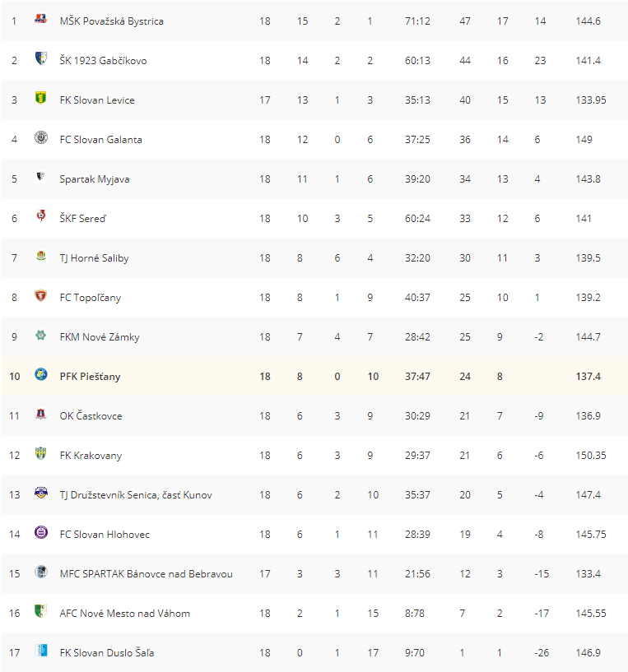
Task: Click the FK Slovan Duslo Šaľa logo
Action: coord(40,652)
